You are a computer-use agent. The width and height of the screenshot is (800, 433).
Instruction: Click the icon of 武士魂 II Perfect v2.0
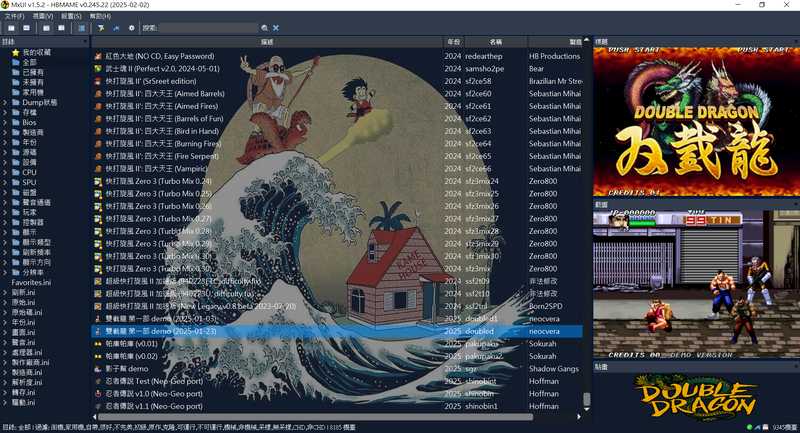coord(98,69)
